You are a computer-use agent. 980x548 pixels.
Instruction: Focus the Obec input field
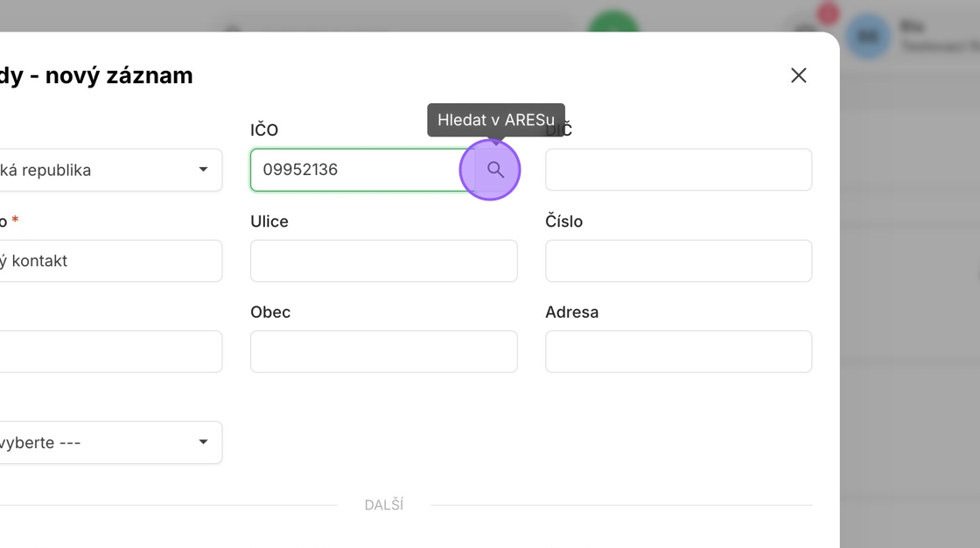[x=384, y=352]
